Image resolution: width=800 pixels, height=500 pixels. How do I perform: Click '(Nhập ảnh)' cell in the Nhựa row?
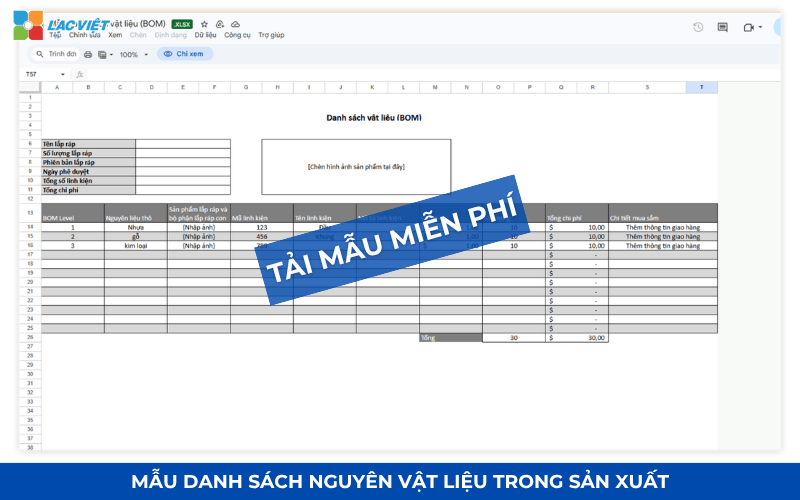(x=199, y=228)
